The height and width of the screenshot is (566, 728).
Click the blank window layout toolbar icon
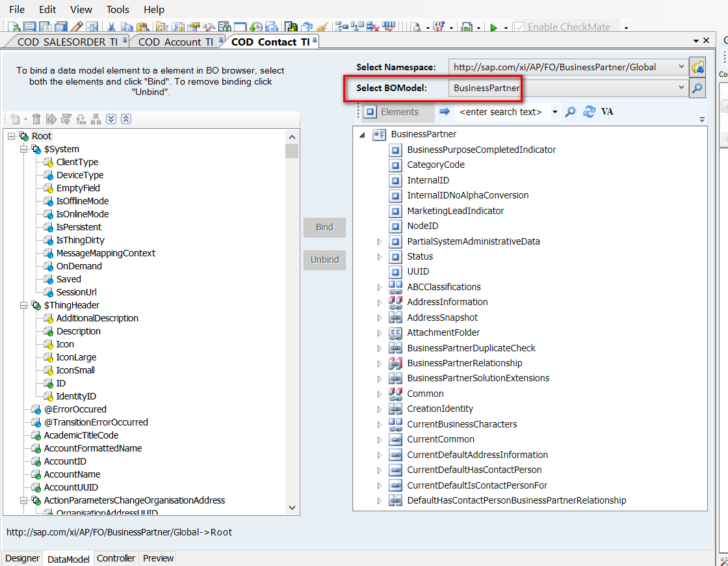pos(240,27)
